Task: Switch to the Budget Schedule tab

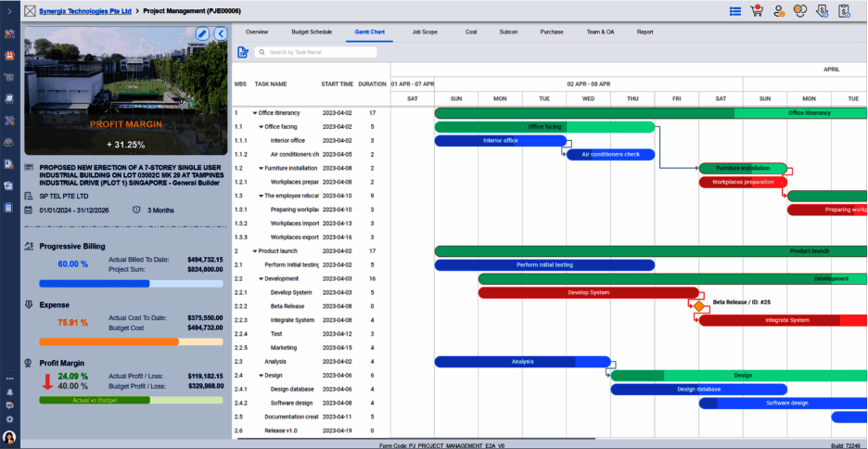Action: coord(312,32)
